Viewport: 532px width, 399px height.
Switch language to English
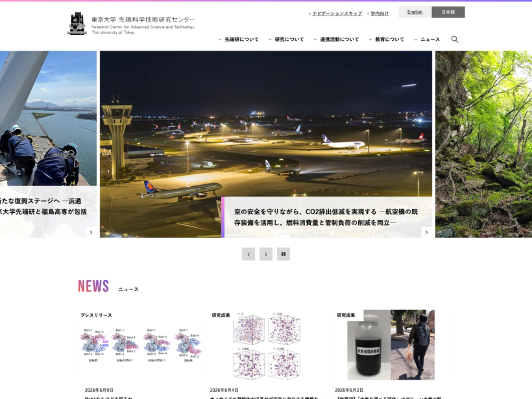[415, 12]
